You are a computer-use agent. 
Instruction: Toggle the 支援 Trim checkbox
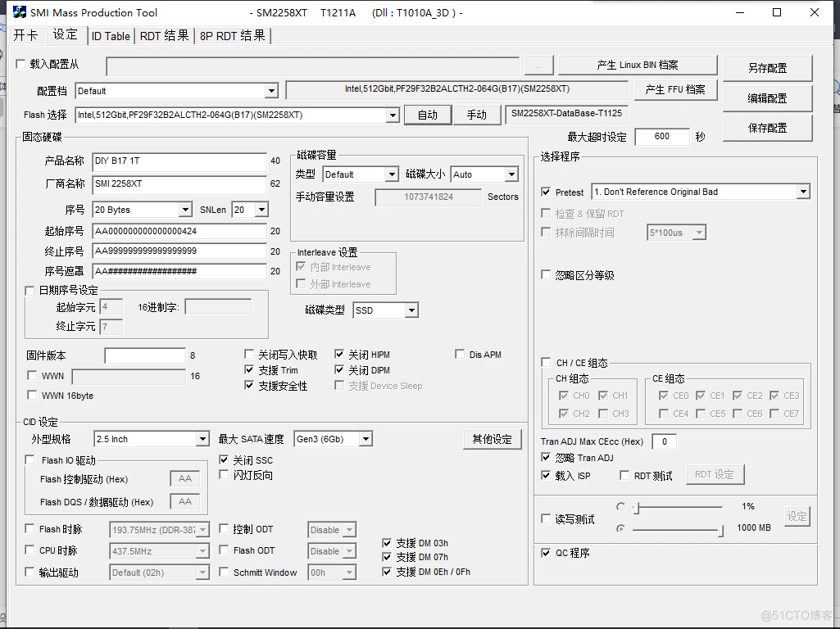248,370
